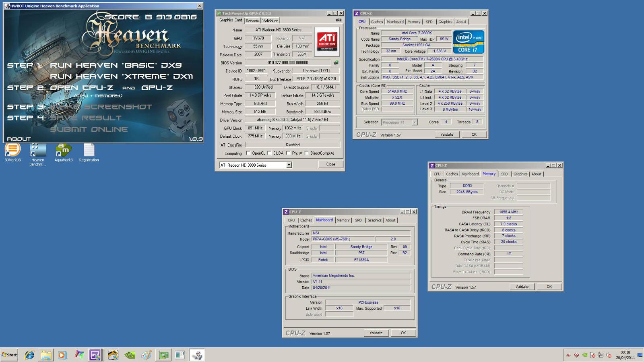Toggle the CUDA checkbox in GPU-Z

[269, 153]
